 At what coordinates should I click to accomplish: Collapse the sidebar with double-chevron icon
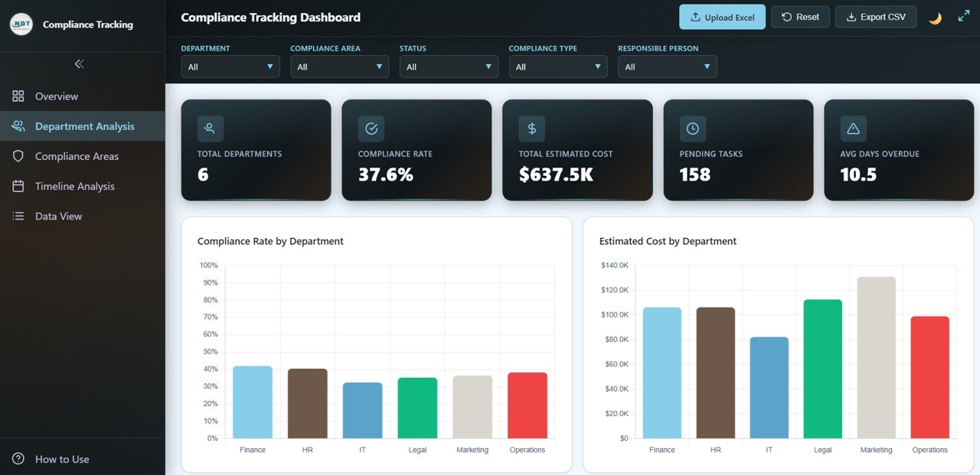click(79, 64)
